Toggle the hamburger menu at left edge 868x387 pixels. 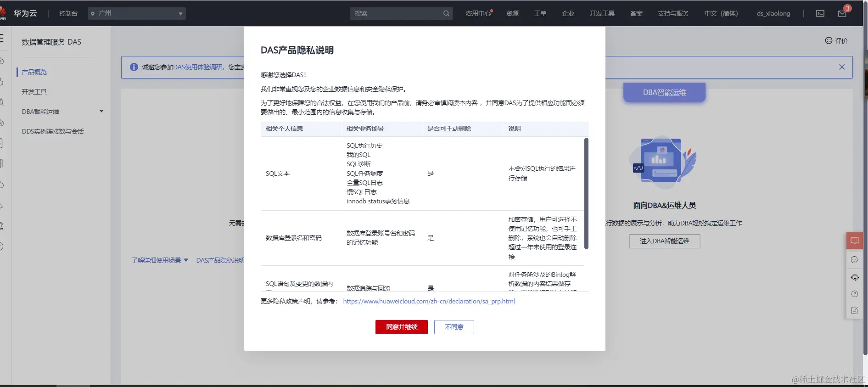(2, 38)
